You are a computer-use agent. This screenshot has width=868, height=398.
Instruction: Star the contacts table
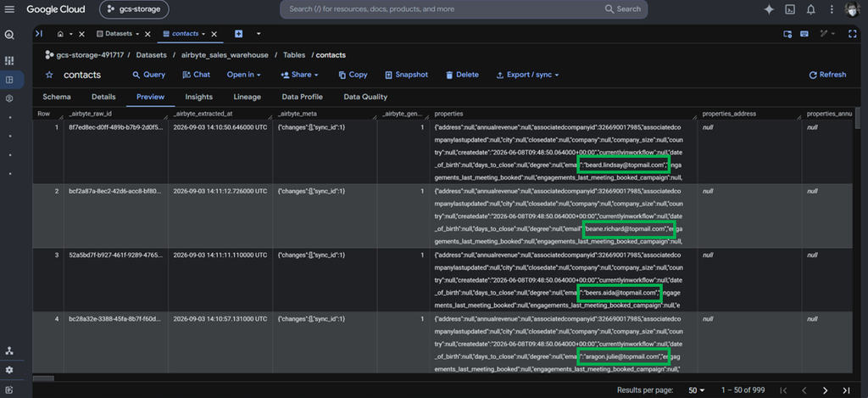(x=49, y=75)
